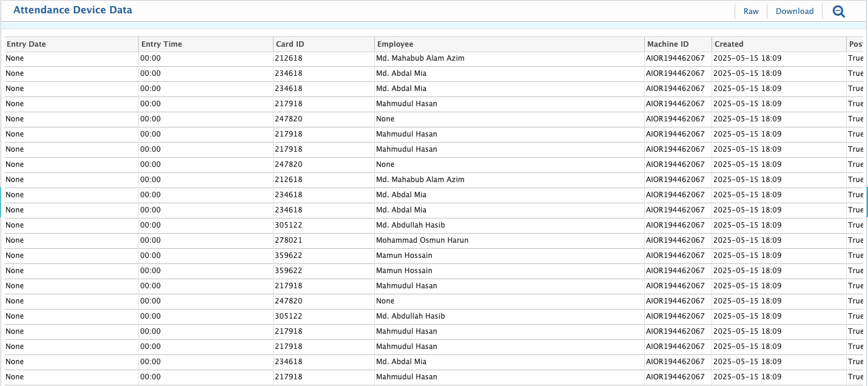Select the Card ID column header
This screenshot has height=386, width=868.
290,44
